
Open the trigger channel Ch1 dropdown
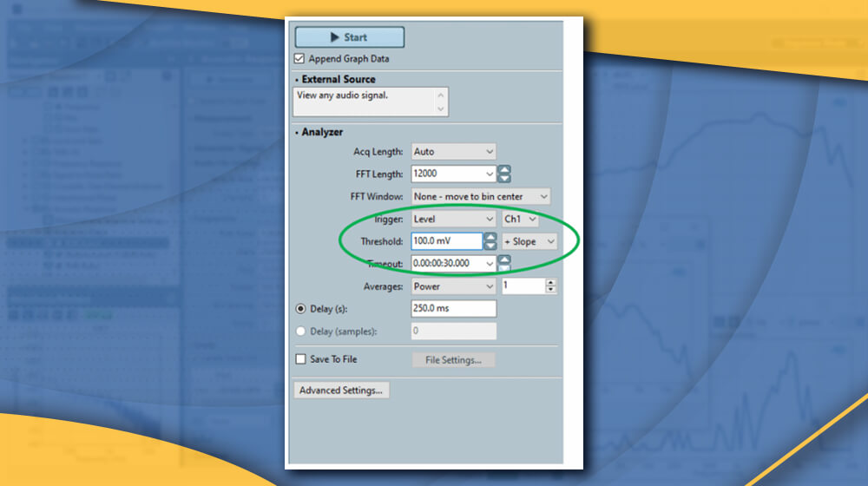pyautogui.click(x=520, y=219)
